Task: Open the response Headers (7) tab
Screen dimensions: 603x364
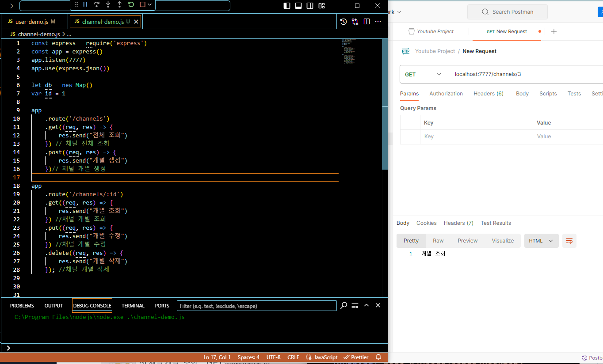Action: (458, 223)
